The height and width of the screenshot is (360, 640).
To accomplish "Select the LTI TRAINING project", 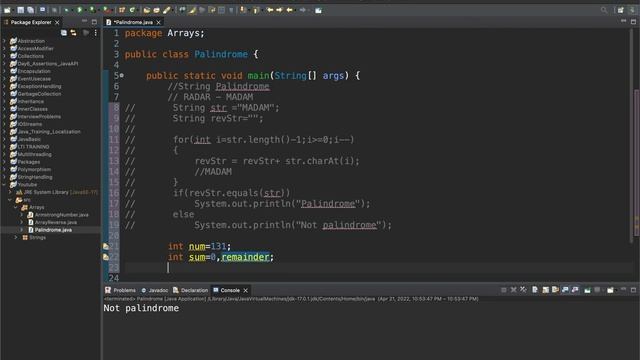I will (x=33, y=147).
